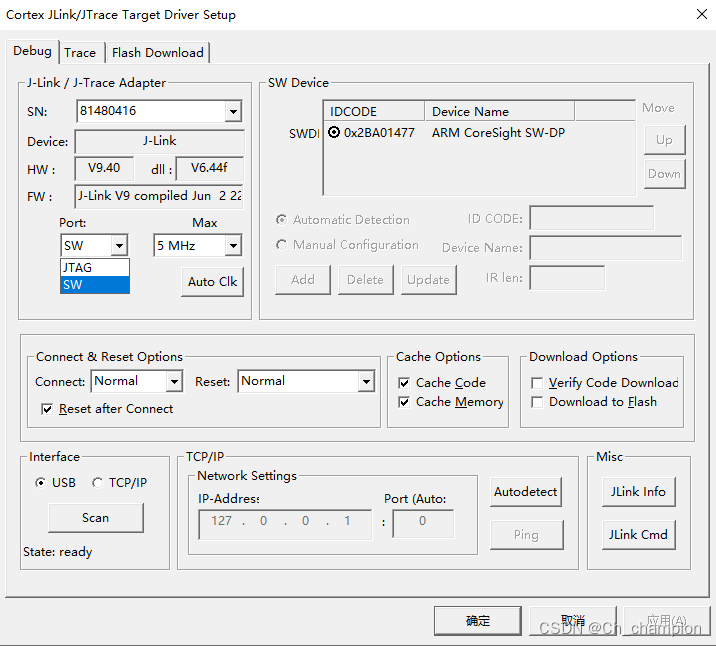Toggle the Cache Code checkbox

pyautogui.click(x=404, y=383)
